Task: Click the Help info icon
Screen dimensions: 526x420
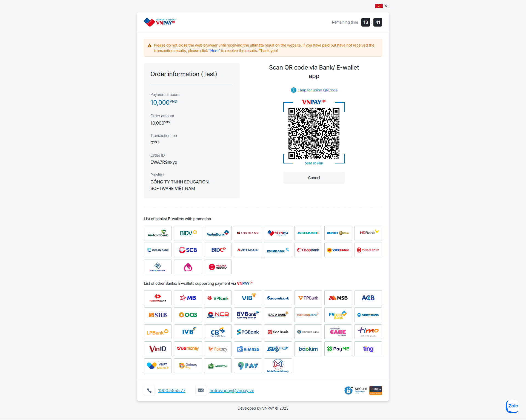Action: tap(293, 90)
